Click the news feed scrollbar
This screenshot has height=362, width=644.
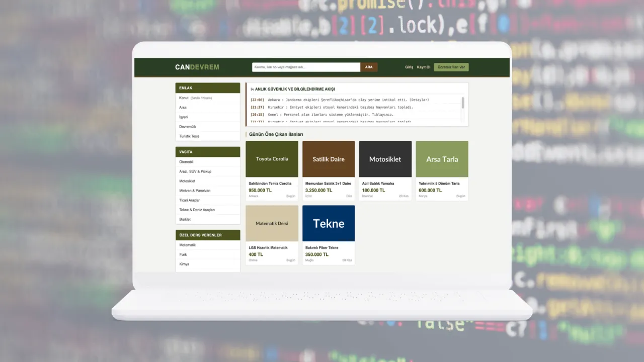[463, 103]
